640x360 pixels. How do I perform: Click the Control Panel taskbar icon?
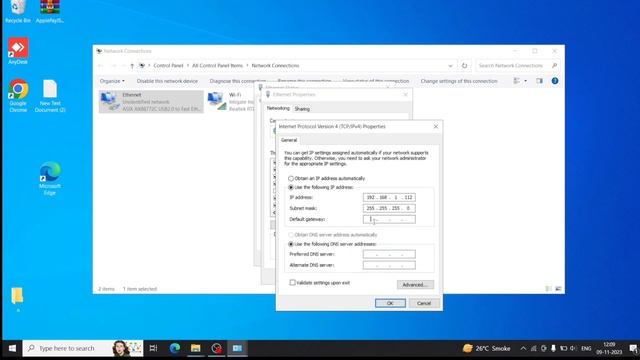click(237, 348)
